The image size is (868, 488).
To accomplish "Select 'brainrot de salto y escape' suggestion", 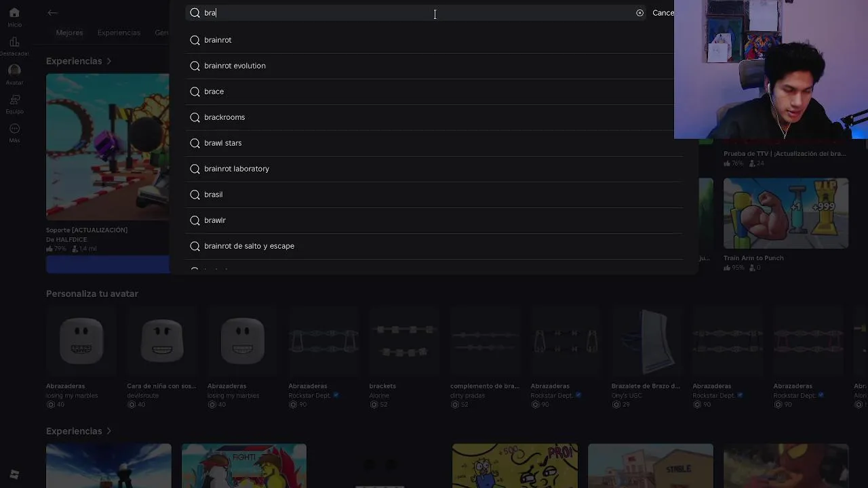I will coord(434,246).
